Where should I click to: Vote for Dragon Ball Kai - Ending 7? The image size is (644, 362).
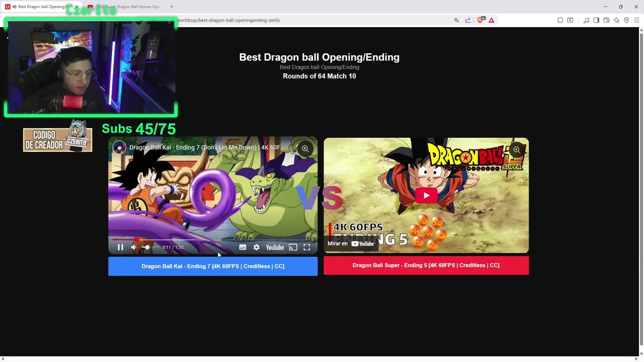tap(213, 266)
